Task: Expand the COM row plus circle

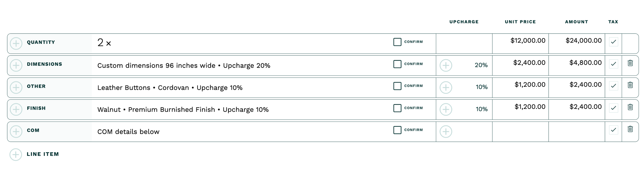Action: point(16,132)
